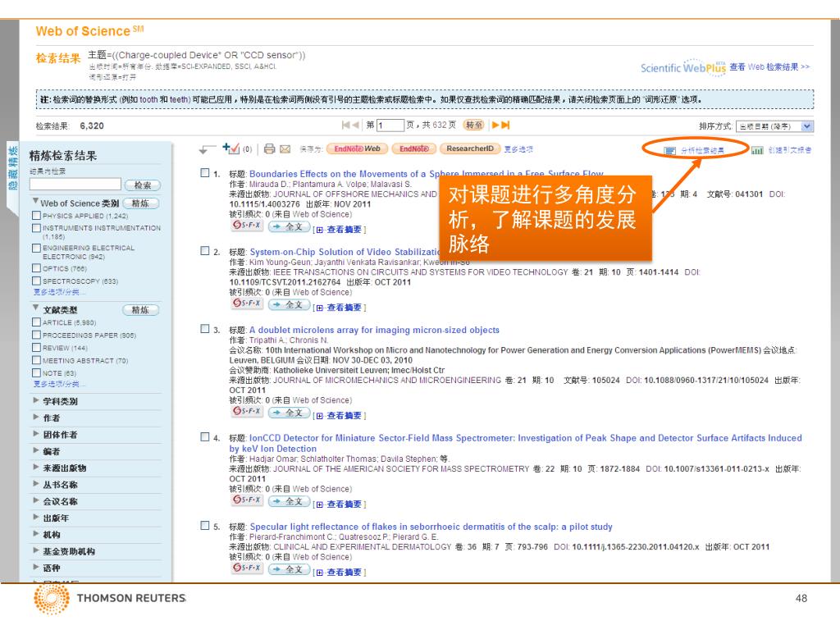Save to ResearcherID button
Screen dimensions: 840x630
470,149
